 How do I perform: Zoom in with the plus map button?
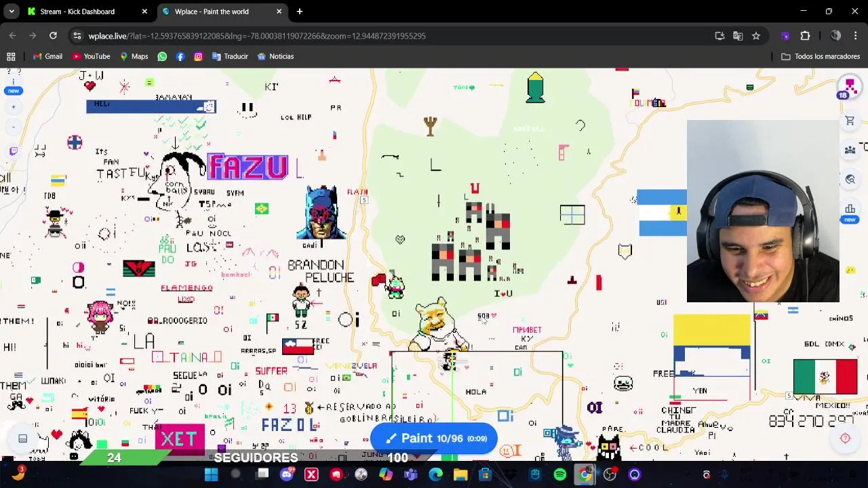tap(13, 107)
